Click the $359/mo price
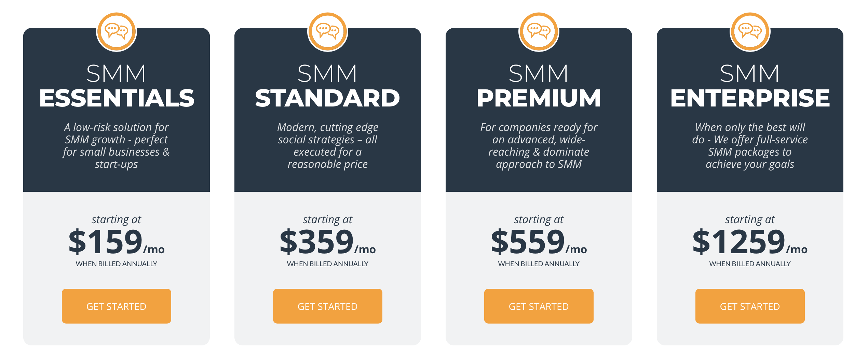 [x=328, y=242]
